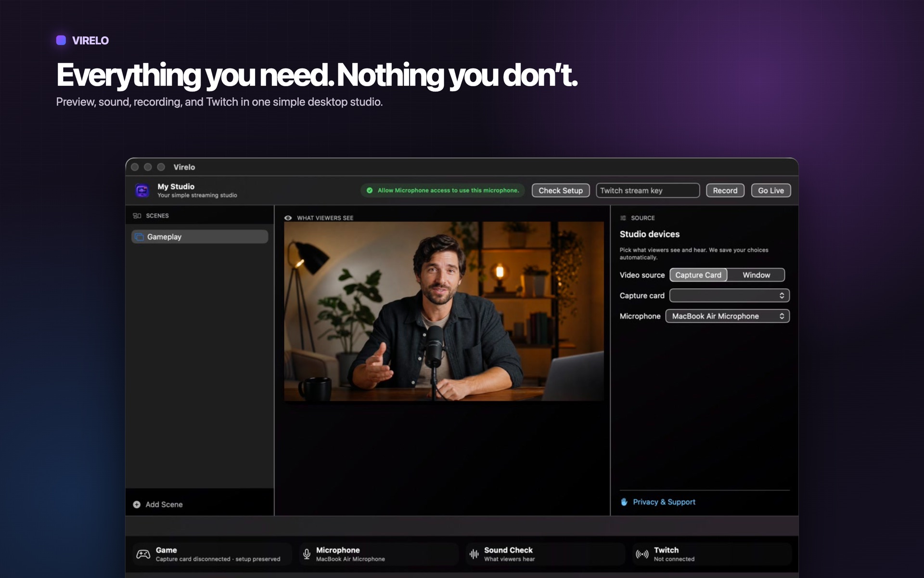Click the Go Live button
This screenshot has height=578, width=924.
(x=771, y=190)
